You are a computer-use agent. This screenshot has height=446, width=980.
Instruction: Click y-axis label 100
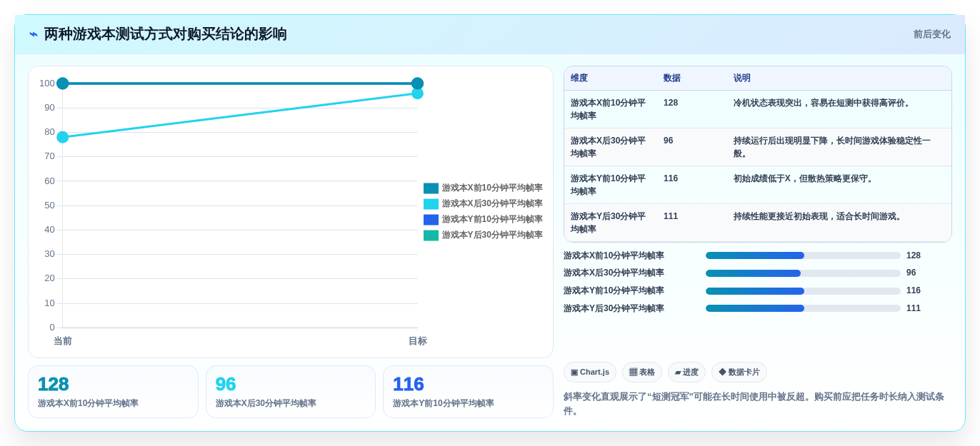pyautogui.click(x=47, y=83)
